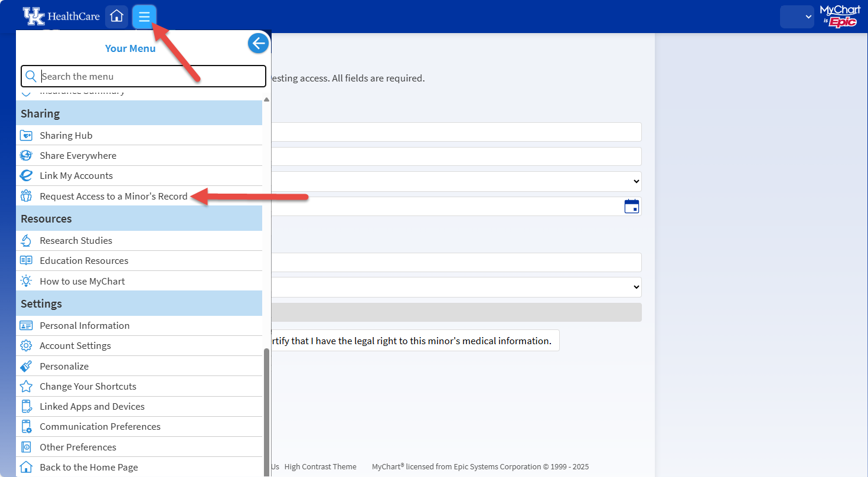
Task: Click the date picker calendar icon
Action: 632,206
